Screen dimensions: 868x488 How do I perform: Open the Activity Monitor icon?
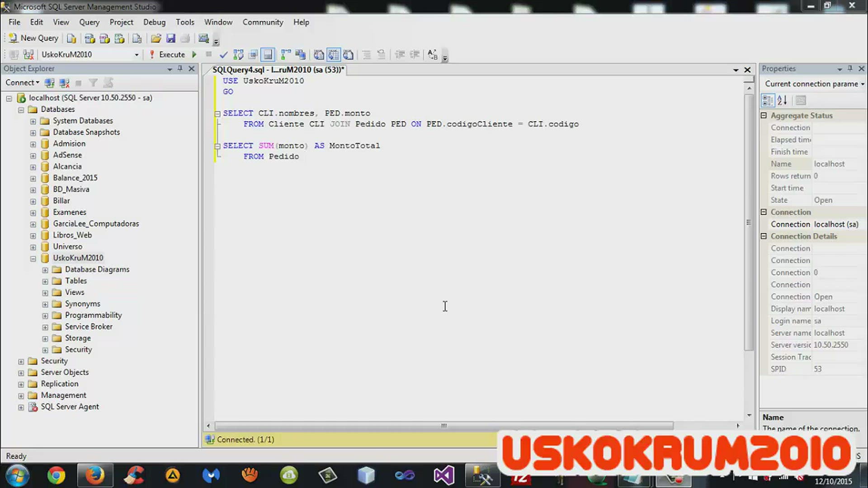(x=203, y=38)
